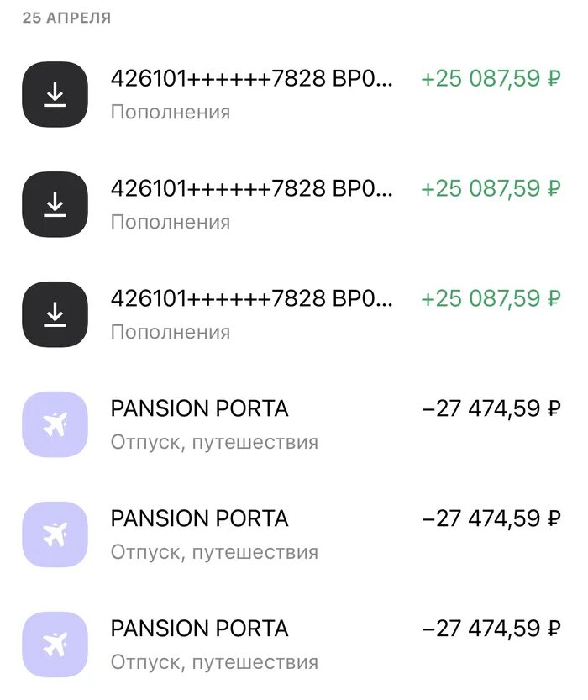The width and height of the screenshot is (588, 700).
Task: Tap the third black deposit download icon
Action: click(55, 314)
